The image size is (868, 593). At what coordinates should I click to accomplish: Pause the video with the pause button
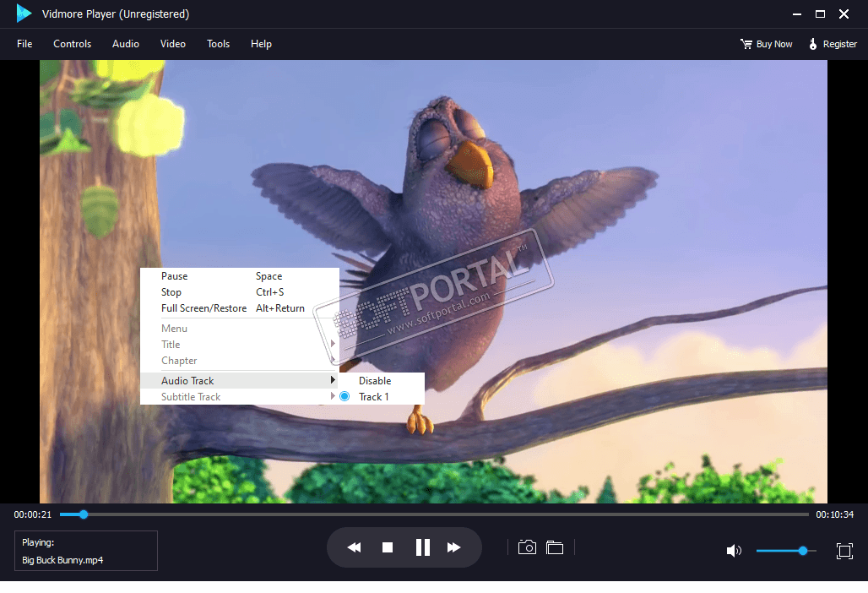point(422,547)
